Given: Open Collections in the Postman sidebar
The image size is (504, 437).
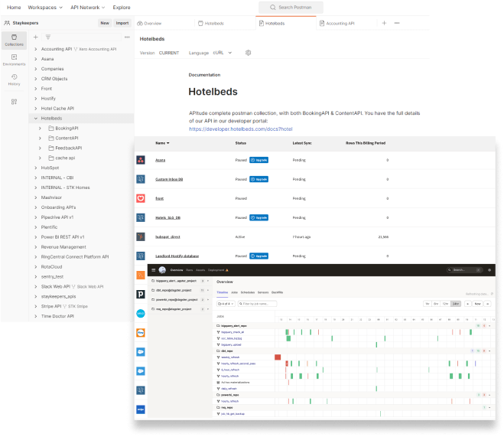Looking at the screenshot, I should [x=14, y=41].
